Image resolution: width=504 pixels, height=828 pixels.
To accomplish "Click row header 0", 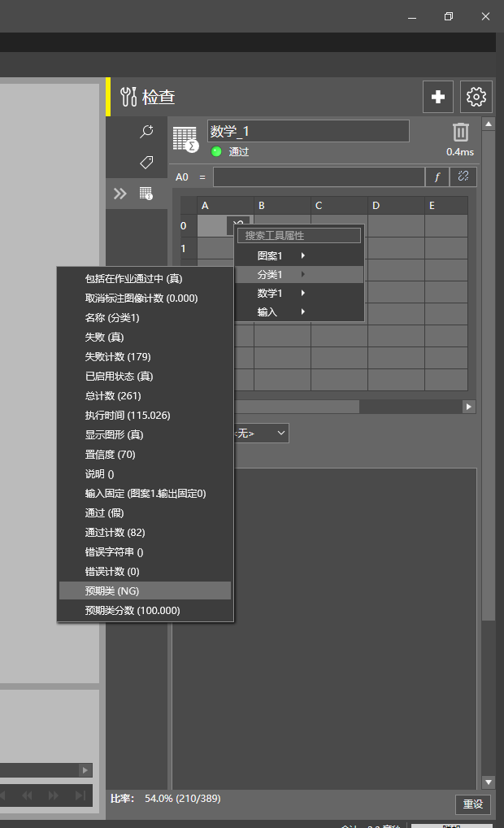I will pos(189,225).
